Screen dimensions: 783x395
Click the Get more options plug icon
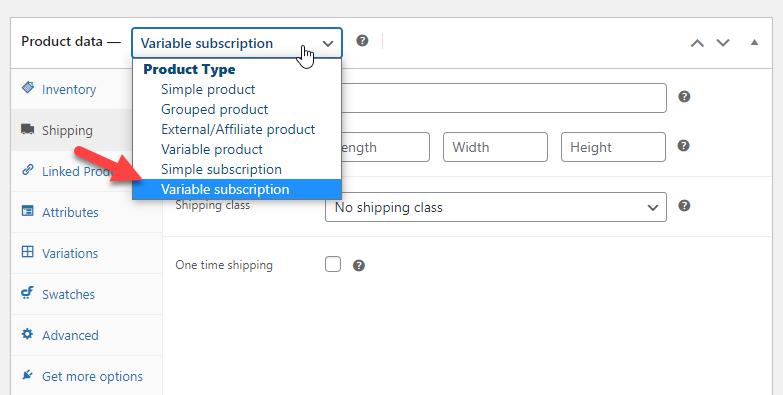pos(27,375)
